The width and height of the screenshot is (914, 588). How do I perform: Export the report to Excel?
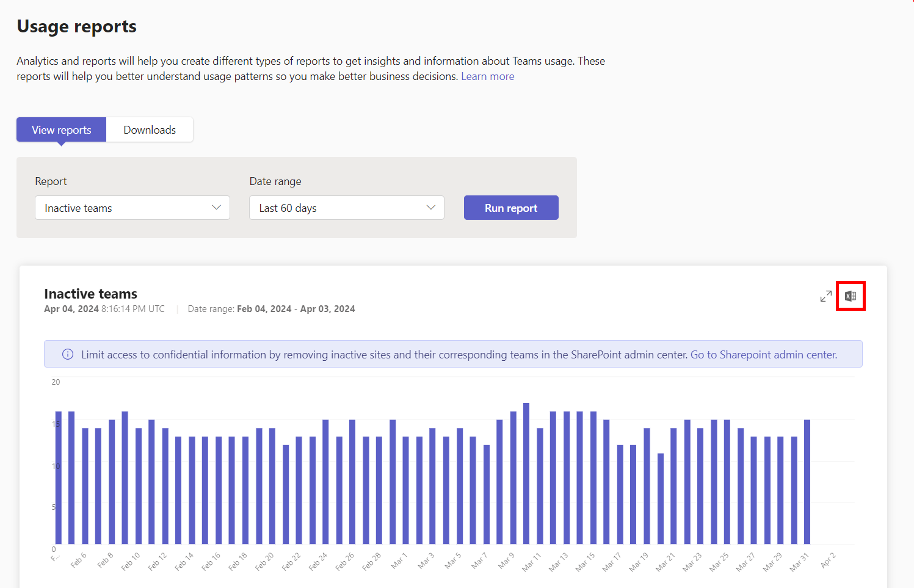point(851,296)
